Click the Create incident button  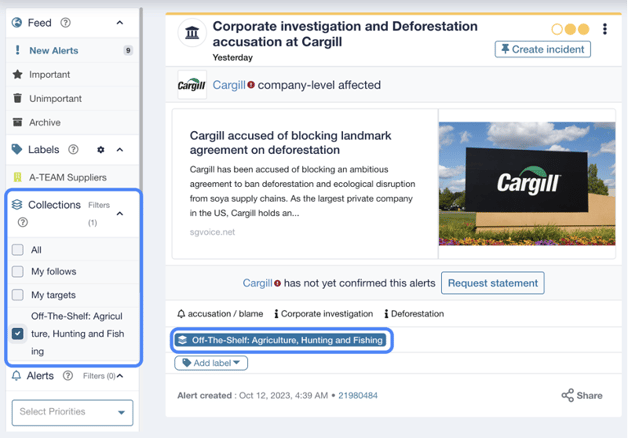[543, 49]
